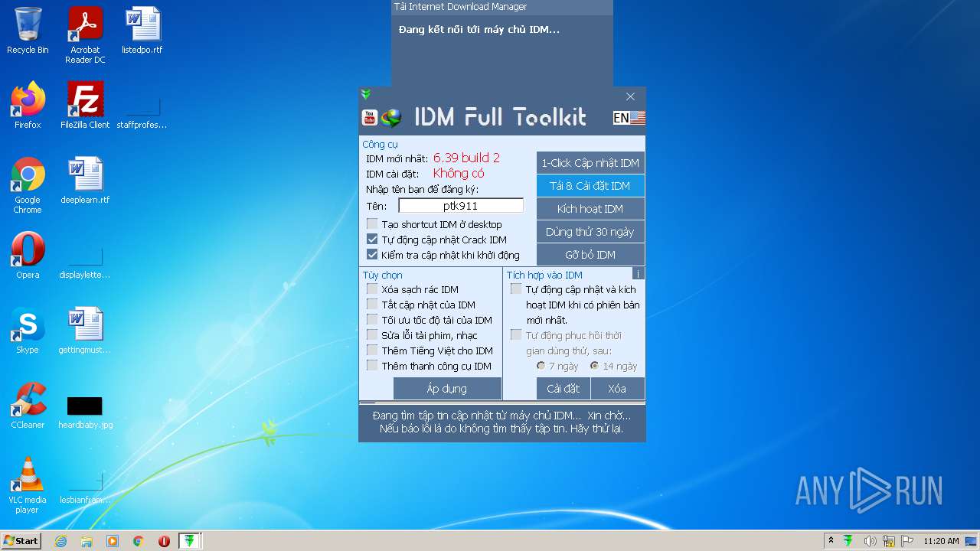Enable 'Tự động cập nhật và kích hoạt IDM' checkbox
Screen dimensions: 980x551
click(516, 289)
